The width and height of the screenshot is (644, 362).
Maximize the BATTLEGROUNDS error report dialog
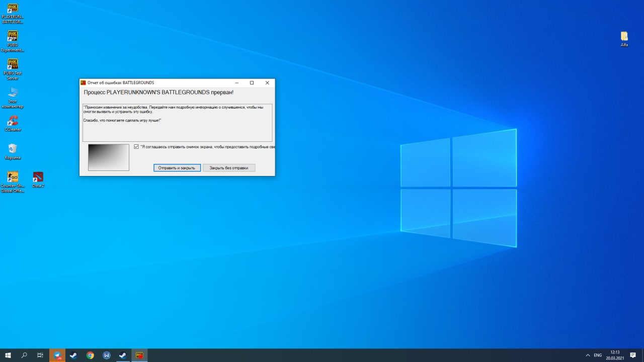tap(252, 82)
